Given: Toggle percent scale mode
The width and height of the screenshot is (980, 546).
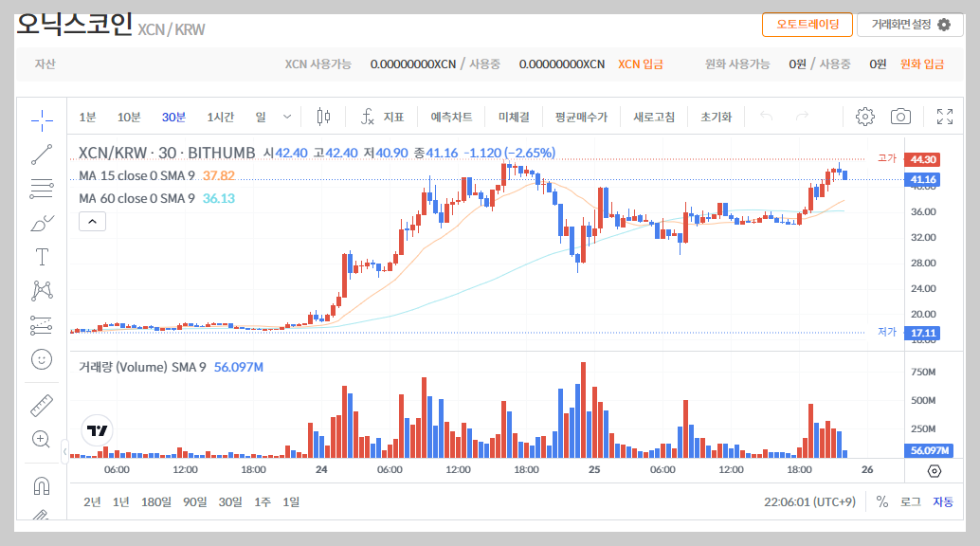Looking at the screenshot, I should point(881,501).
